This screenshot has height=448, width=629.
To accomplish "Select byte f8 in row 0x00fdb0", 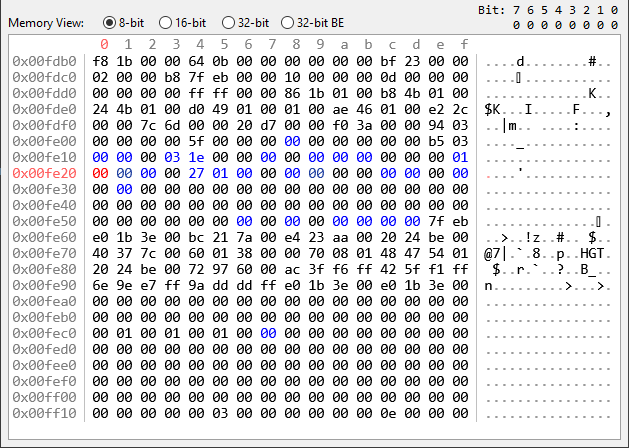I will [100, 61].
